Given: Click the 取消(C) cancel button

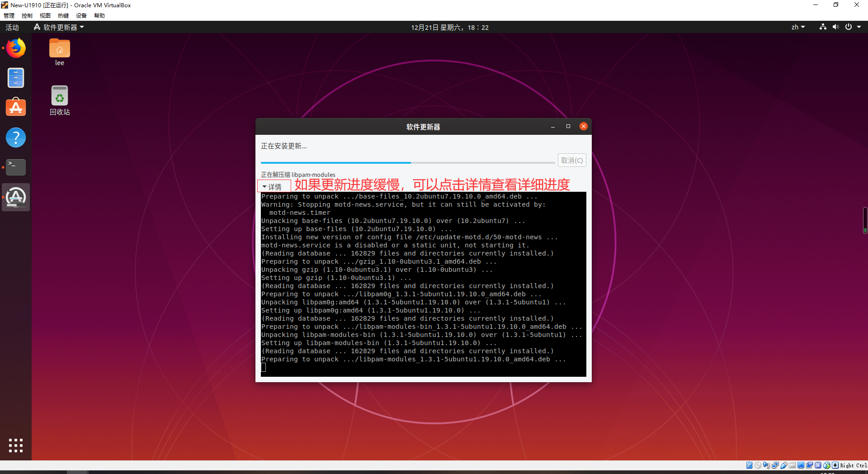Looking at the screenshot, I should (572, 160).
